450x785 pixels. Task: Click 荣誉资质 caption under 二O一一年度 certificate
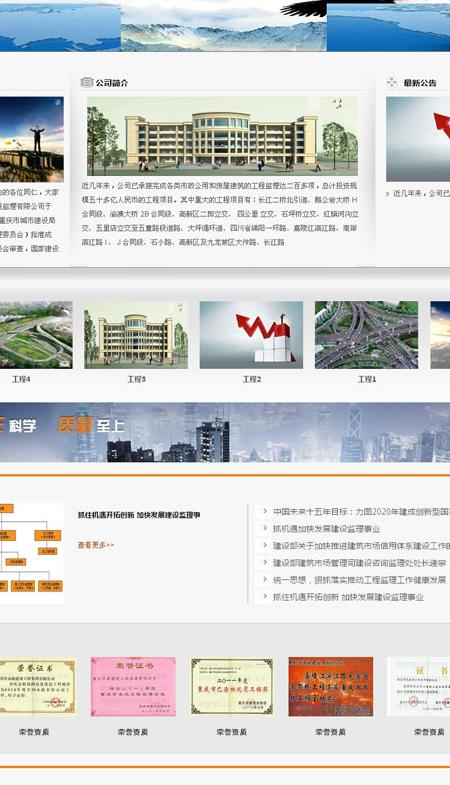[231, 731]
